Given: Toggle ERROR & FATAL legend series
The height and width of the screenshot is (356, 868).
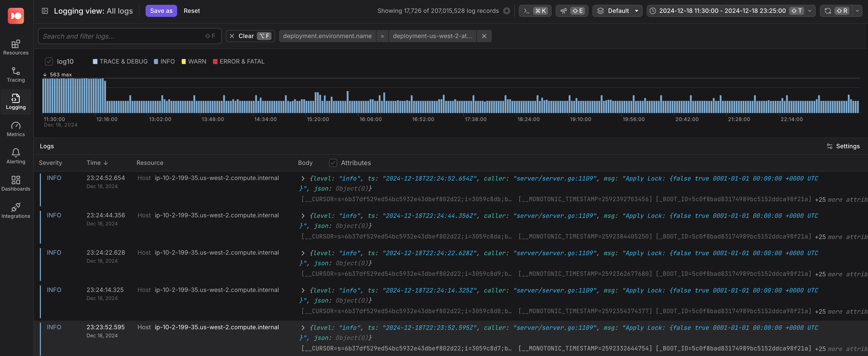Looking at the screenshot, I should 238,61.
